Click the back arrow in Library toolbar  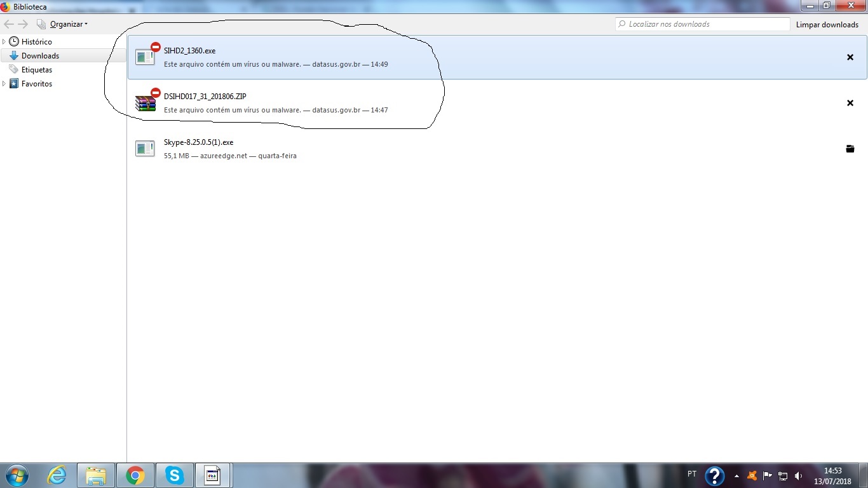pos(9,24)
